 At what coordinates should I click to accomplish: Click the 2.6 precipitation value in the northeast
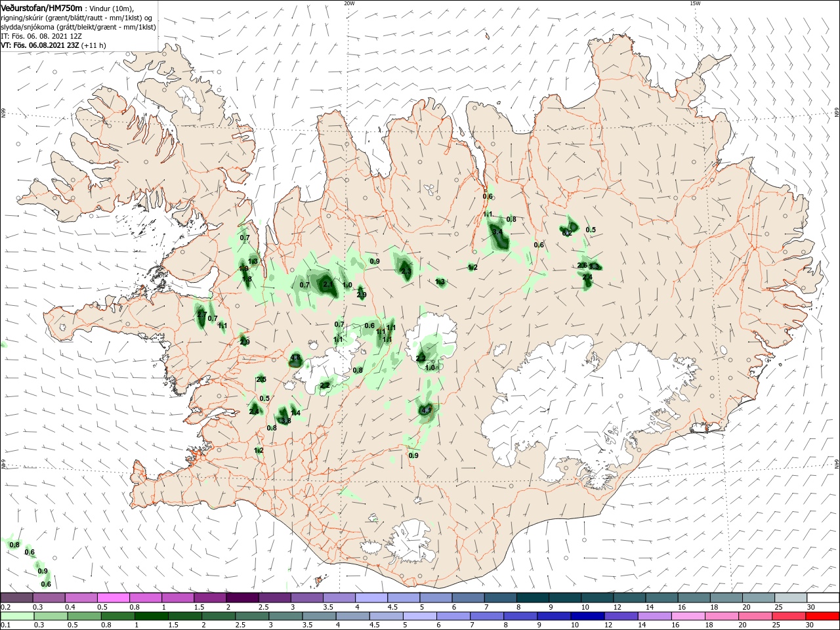pyautogui.click(x=582, y=265)
